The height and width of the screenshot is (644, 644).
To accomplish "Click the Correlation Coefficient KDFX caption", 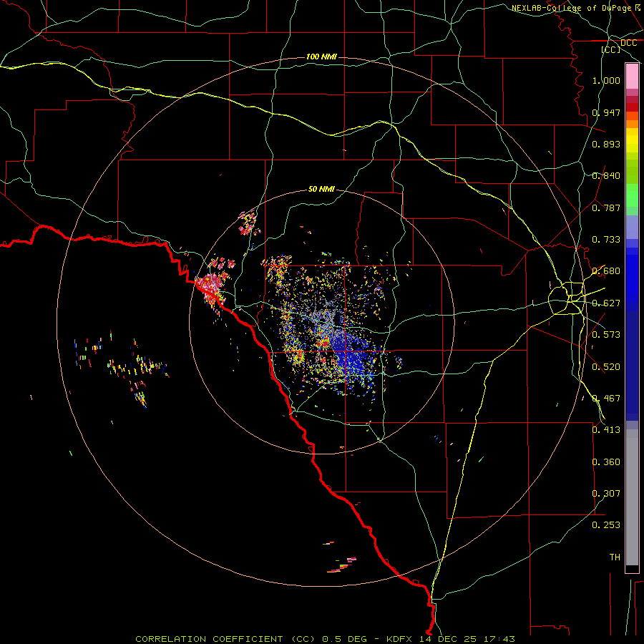I will click(x=325, y=639).
